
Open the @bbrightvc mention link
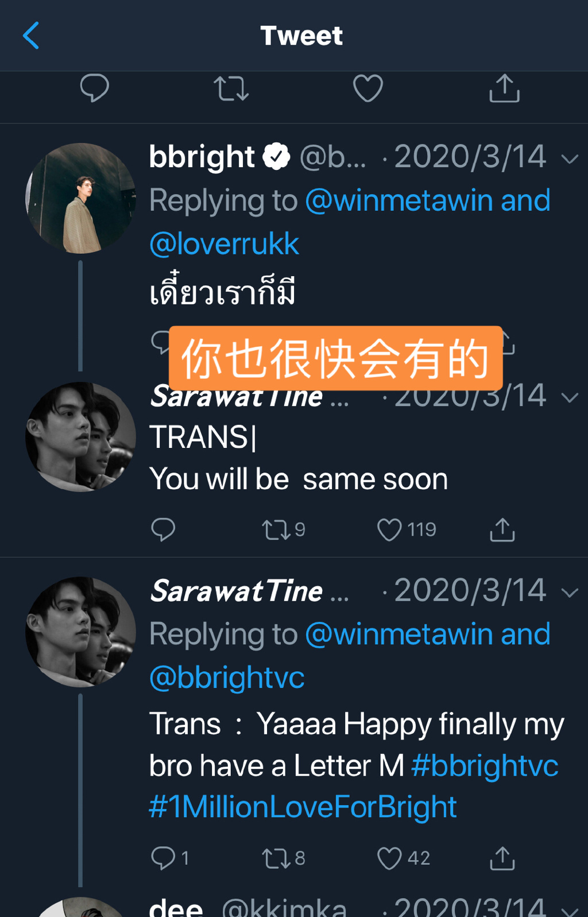[227, 678]
